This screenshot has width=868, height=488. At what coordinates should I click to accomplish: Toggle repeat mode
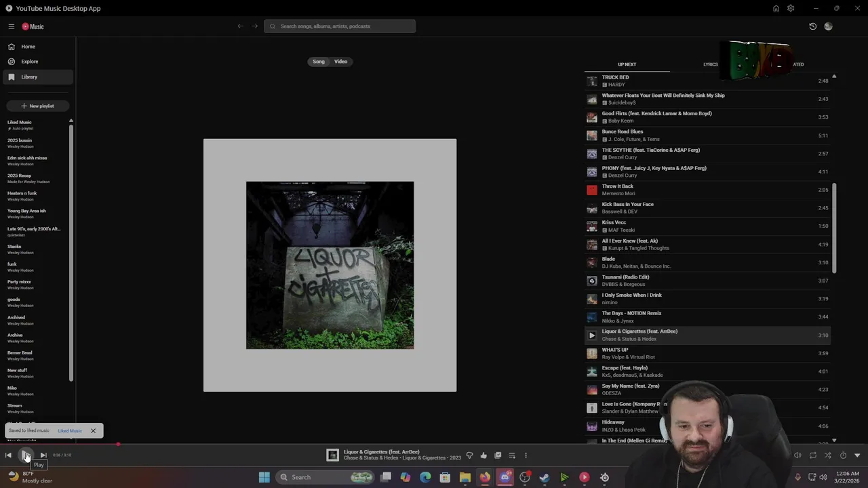[812, 455]
